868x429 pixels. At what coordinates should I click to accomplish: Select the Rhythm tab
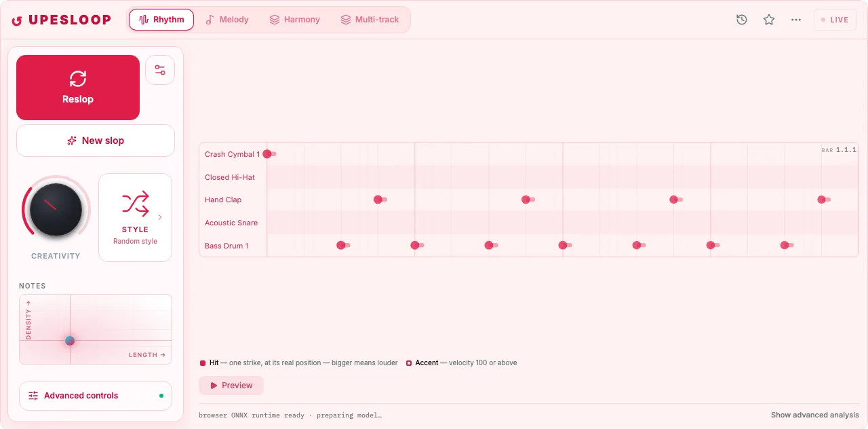161,20
